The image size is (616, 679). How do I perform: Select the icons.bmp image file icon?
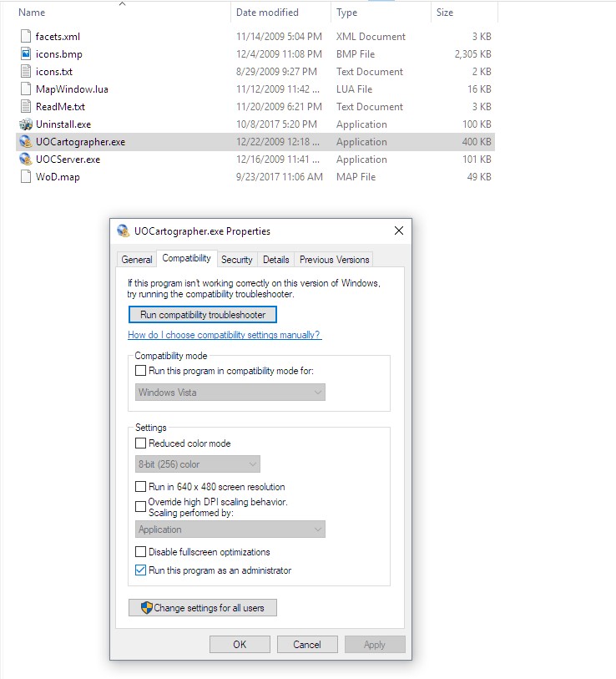[x=26, y=54]
